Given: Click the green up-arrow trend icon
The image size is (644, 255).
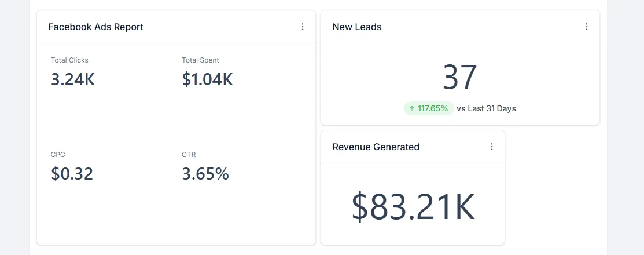Looking at the screenshot, I should tap(412, 108).
